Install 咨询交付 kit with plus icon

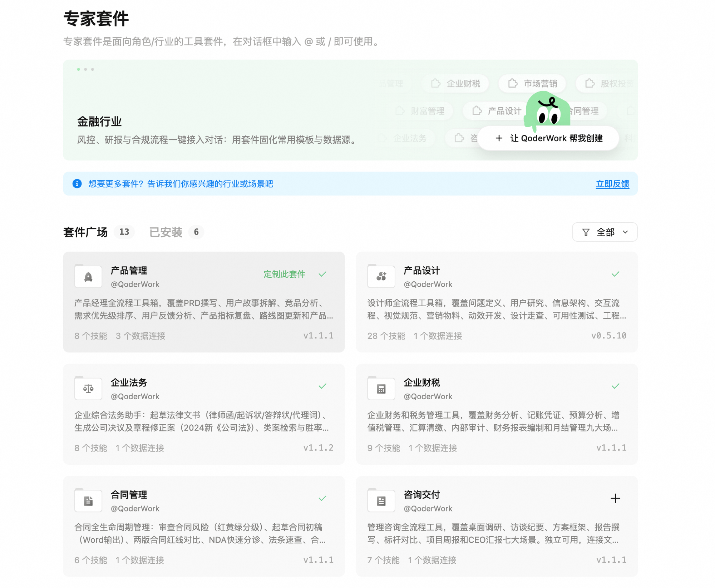point(615,498)
